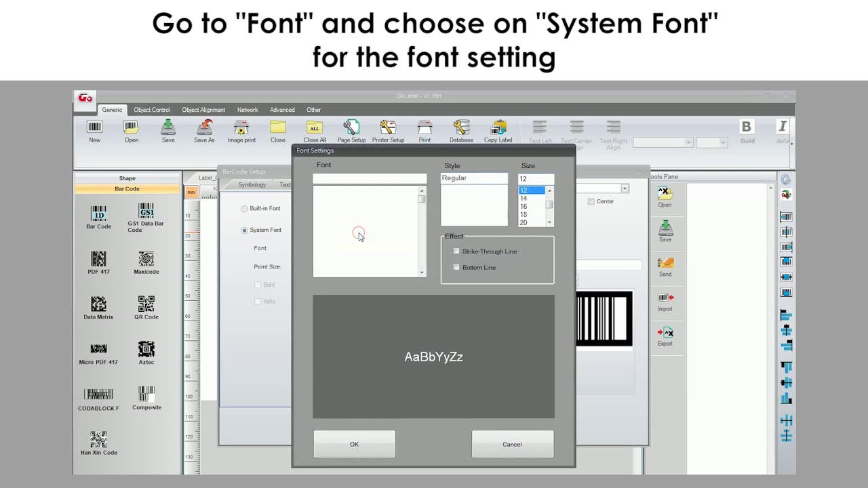The height and width of the screenshot is (488, 868).
Task: Select the GS1 Data Bar Code icon
Action: (146, 211)
